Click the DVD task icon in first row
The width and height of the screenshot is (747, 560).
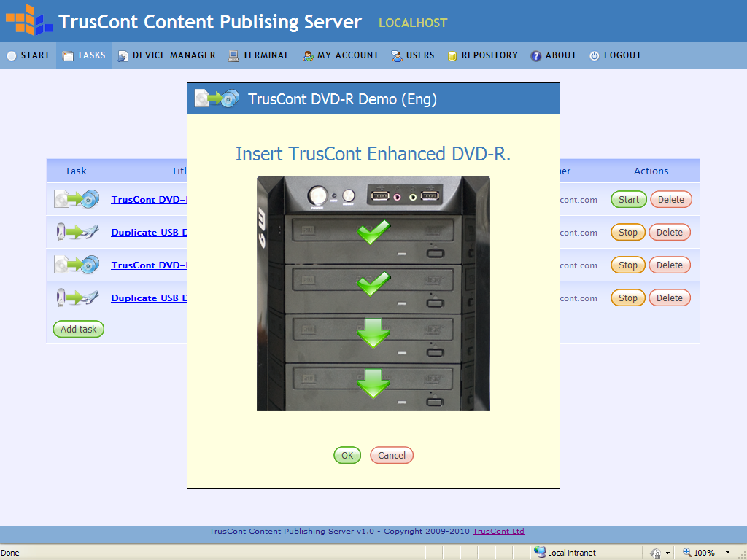(77, 199)
